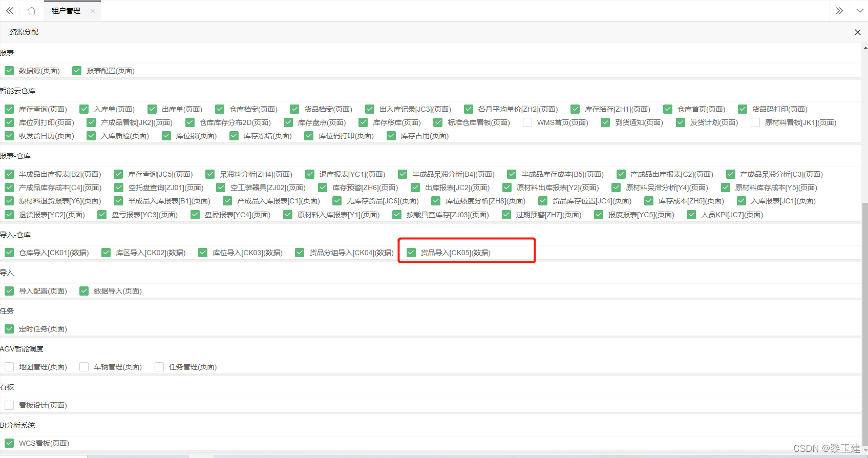Toggle 库存移库(页面) checkbox
This screenshot has width=868, height=458.
click(363, 122)
